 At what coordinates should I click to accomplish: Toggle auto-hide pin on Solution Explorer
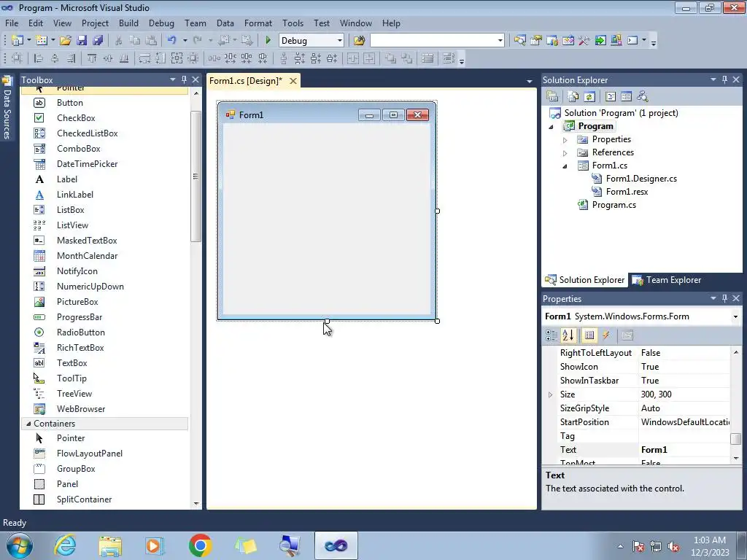click(x=724, y=79)
